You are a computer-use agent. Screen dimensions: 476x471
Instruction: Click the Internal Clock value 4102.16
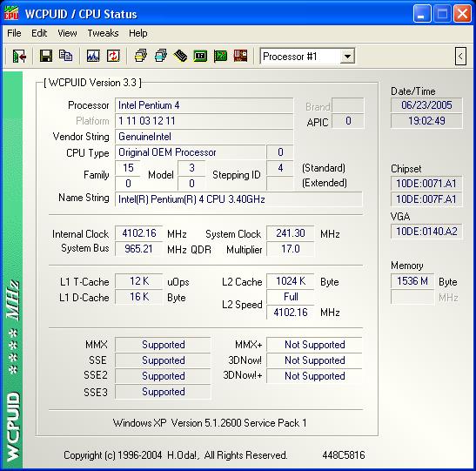pos(139,233)
